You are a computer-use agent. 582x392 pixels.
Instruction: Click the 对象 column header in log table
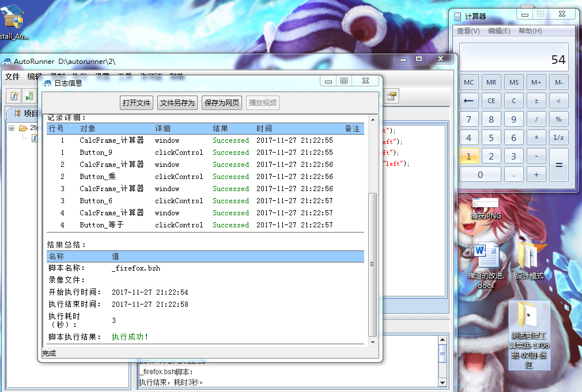(x=88, y=129)
